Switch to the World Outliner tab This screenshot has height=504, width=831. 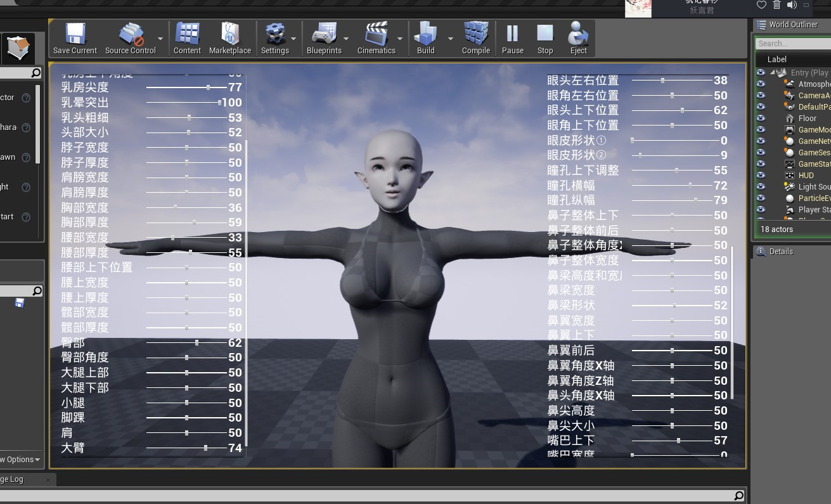(792, 25)
